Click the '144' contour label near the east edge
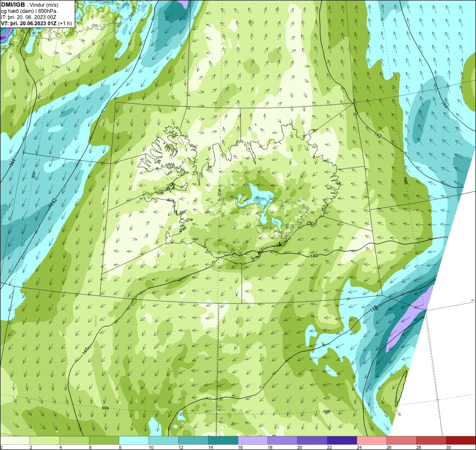 (444, 105)
